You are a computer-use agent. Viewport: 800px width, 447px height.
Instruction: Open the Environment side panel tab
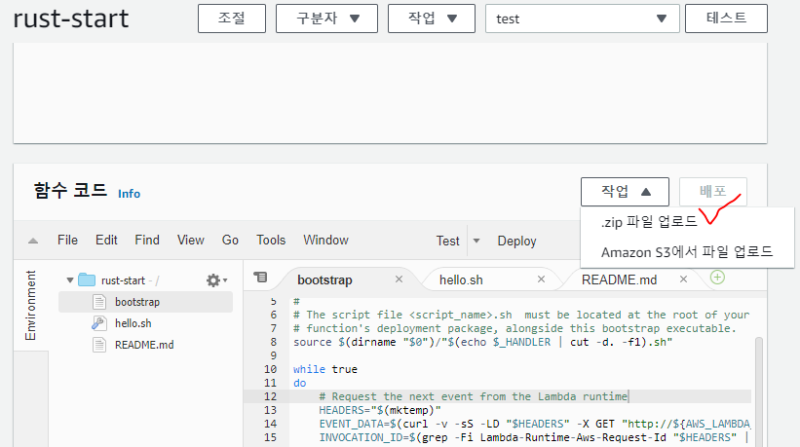[x=30, y=306]
